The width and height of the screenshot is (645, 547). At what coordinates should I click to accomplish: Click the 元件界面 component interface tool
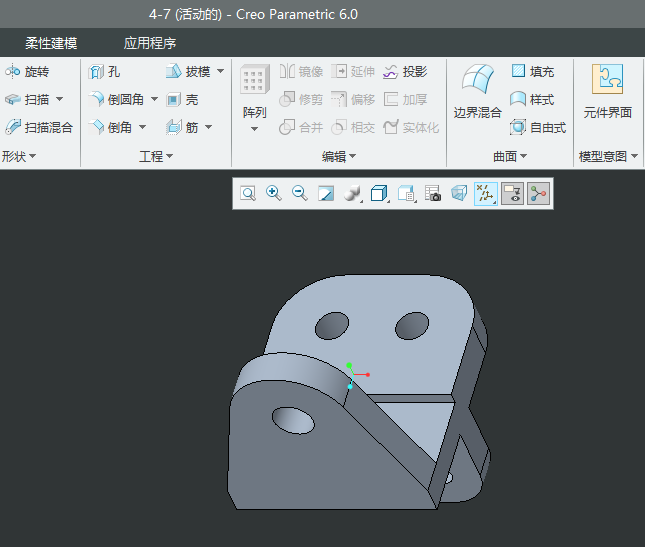[608, 91]
